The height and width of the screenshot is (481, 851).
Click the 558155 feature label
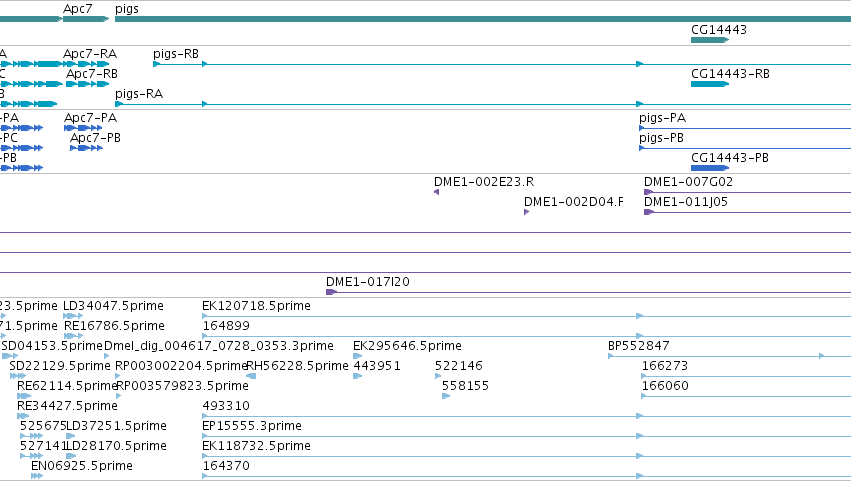(465, 386)
